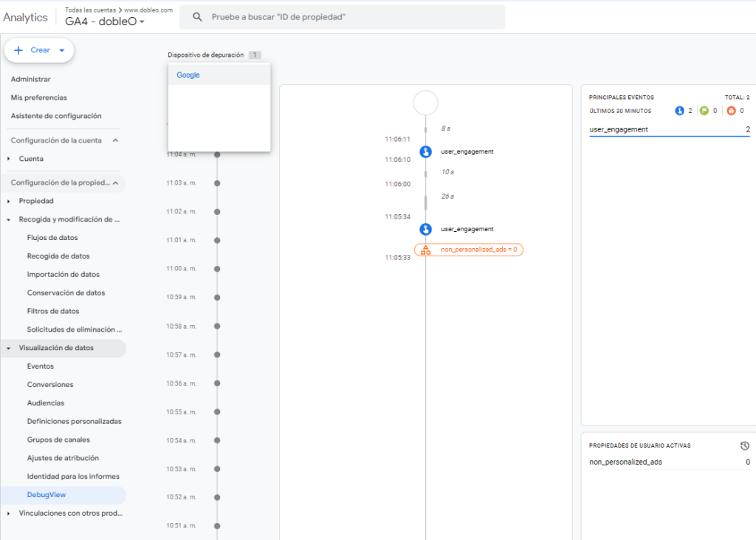Image resolution: width=756 pixels, height=540 pixels.
Task: Go to Flujos de datos
Action: [x=52, y=238]
